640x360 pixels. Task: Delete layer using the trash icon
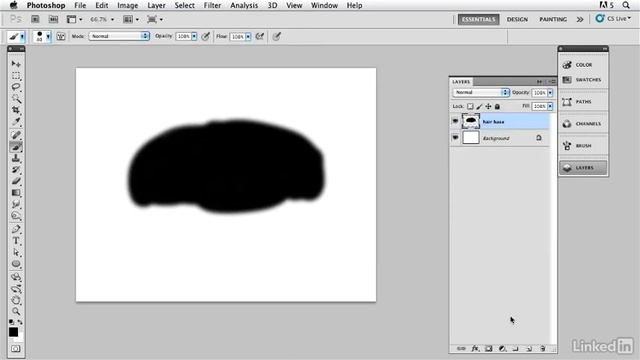[543, 349]
